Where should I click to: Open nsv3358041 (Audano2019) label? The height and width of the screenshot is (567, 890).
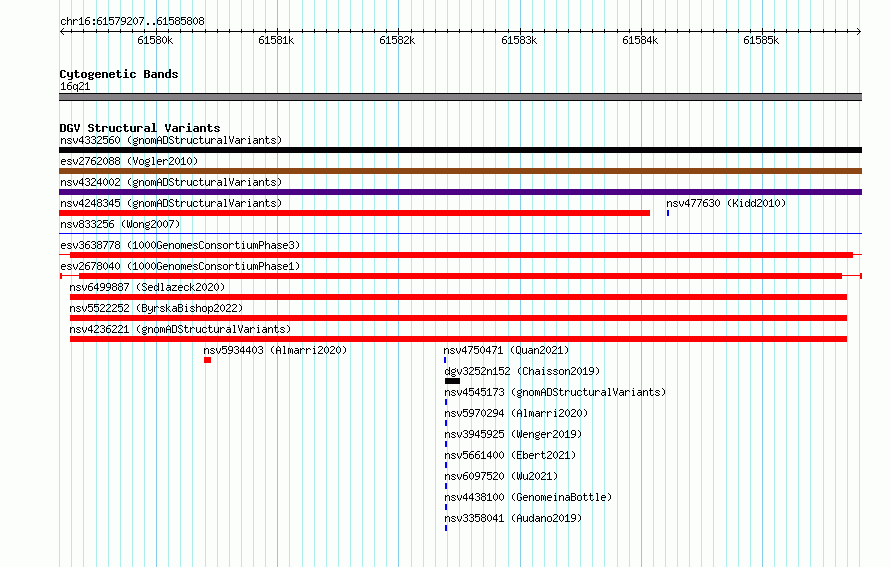tap(513, 518)
